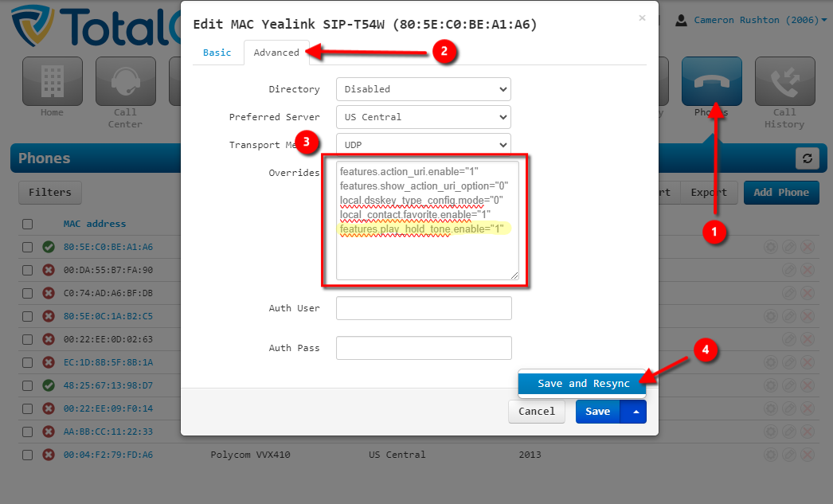Open settings gear for AA:BB:CC:11:22:33 row
Image resolution: width=833 pixels, height=504 pixels.
[x=771, y=432]
